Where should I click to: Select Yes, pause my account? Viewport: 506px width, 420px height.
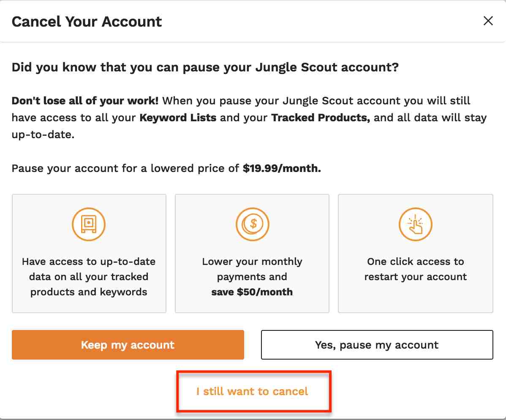[x=377, y=345]
